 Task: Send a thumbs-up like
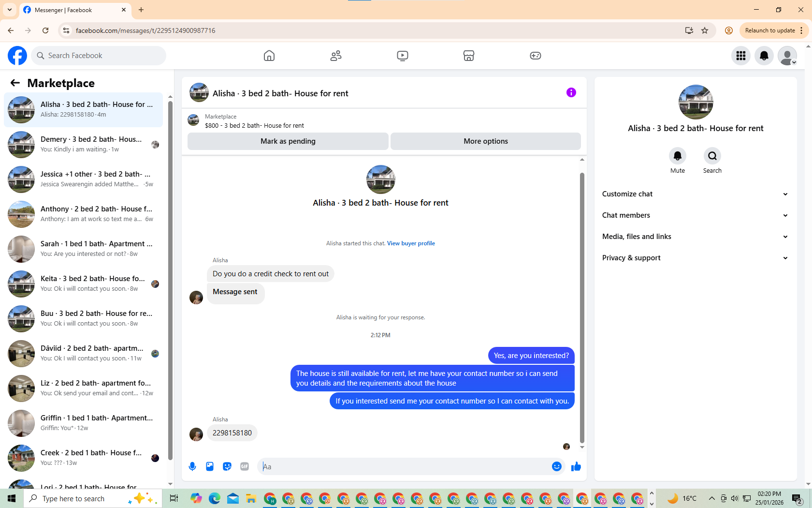click(576, 466)
